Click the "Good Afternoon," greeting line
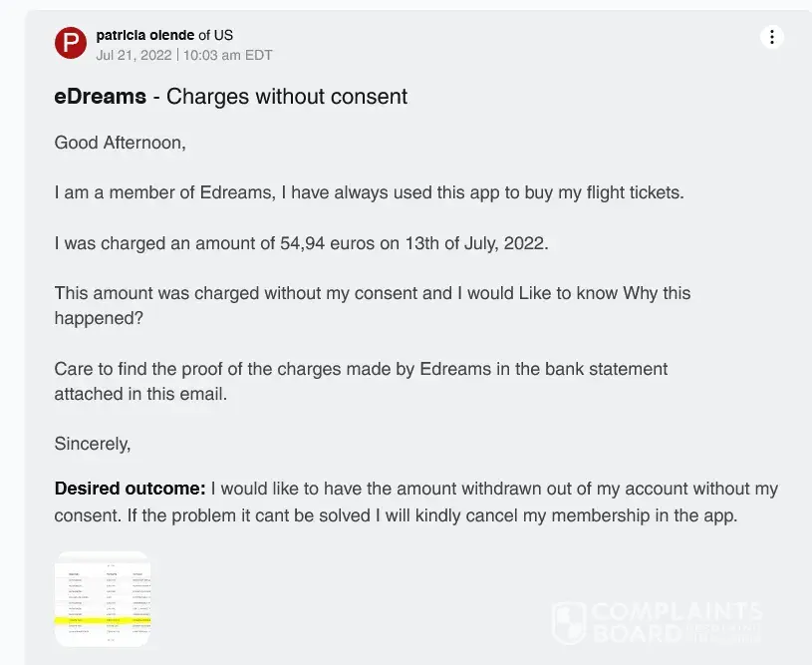The height and width of the screenshot is (665, 812). click(121, 143)
